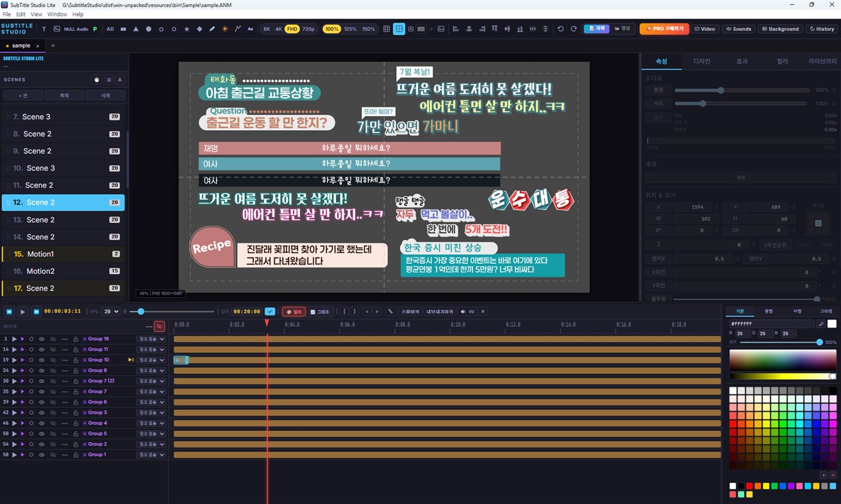Click the image insert icon beside the Text tool

click(56, 29)
